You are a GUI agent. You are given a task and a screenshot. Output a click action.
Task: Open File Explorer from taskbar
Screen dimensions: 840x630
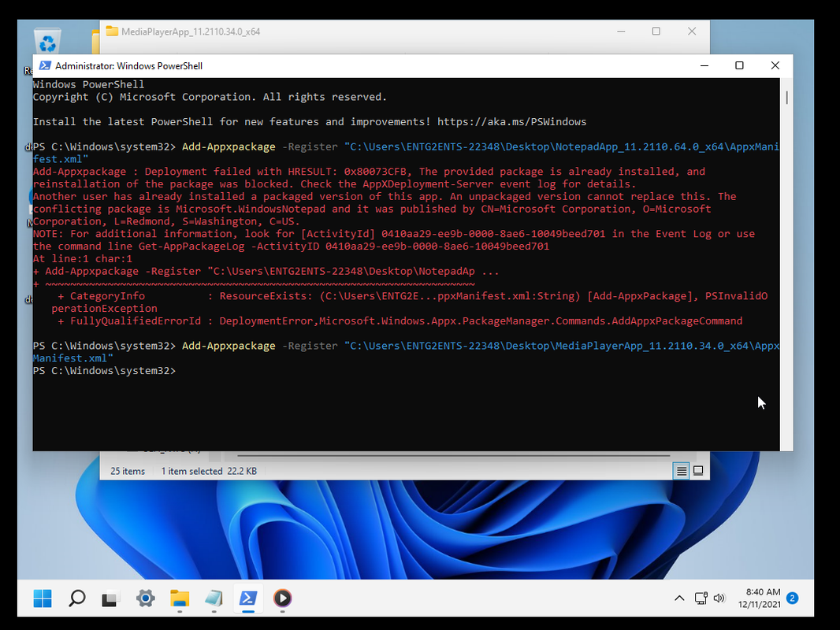point(180,598)
